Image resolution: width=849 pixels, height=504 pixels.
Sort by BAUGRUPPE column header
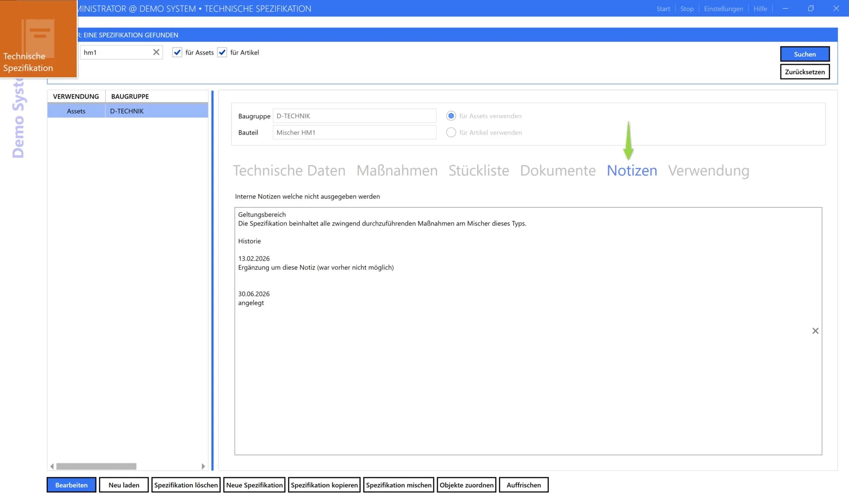130,96
